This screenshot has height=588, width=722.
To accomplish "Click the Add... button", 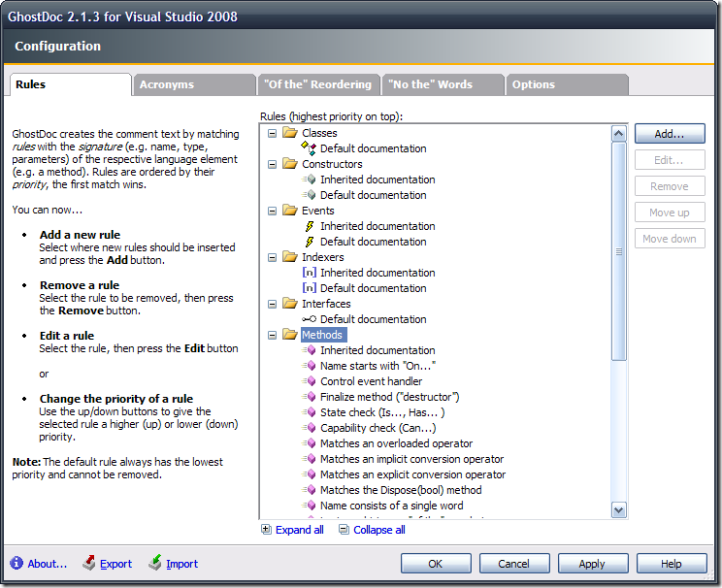I will click(670, 134).
